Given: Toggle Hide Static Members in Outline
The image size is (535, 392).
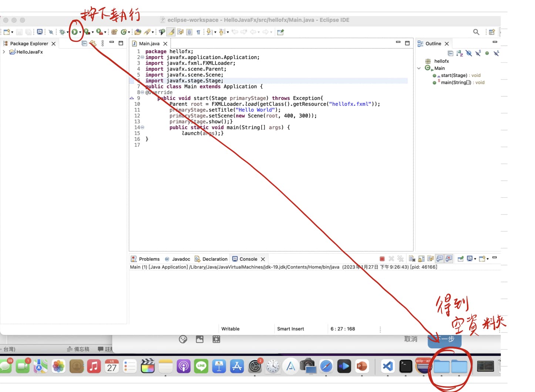Looking at the screenshot, I should [478, 53].
